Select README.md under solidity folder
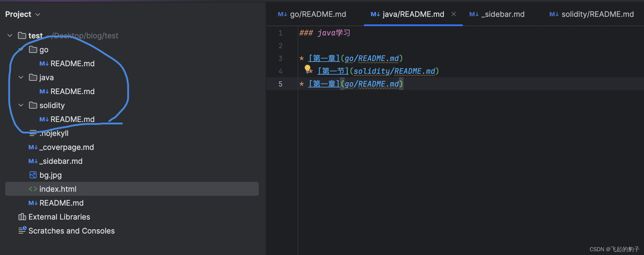 (x=73, y=119)
